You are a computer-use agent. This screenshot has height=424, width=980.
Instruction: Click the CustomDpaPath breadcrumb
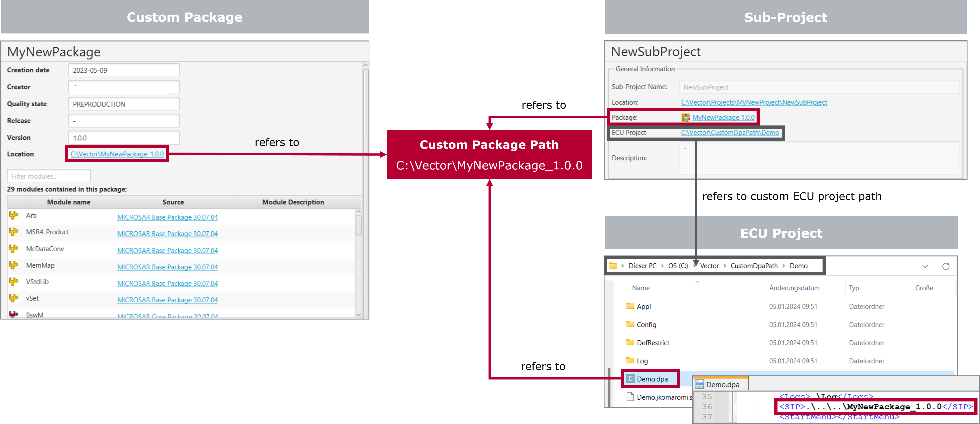point(754,266)
